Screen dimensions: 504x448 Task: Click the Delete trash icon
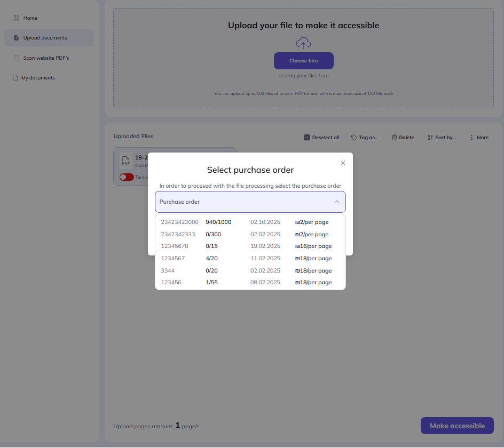(x=393, y=137)
